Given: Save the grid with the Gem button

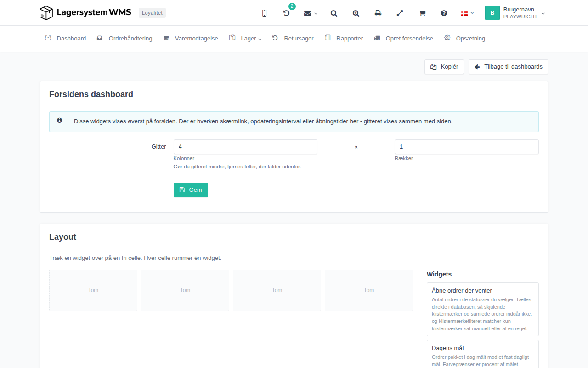Looking at the screenshot, I should (x=191, y=190).
